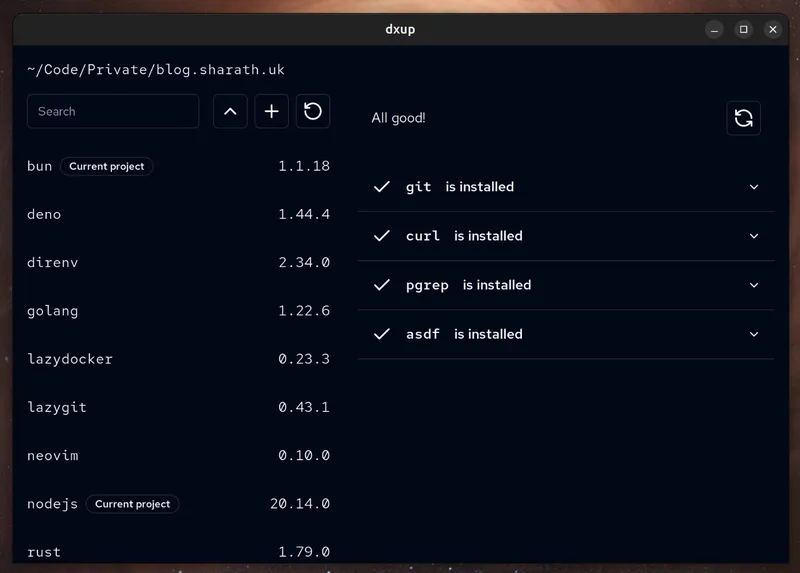Click the checkmark icon beside pgrep
The width and height of the screenshot is (800, 573).
pyautogui.click(x=382, y=285)
